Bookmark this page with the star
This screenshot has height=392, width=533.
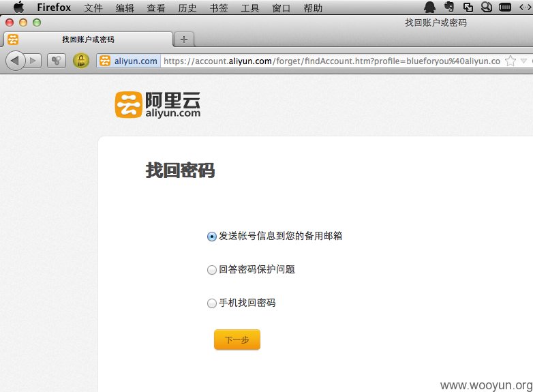click(511, 61)
